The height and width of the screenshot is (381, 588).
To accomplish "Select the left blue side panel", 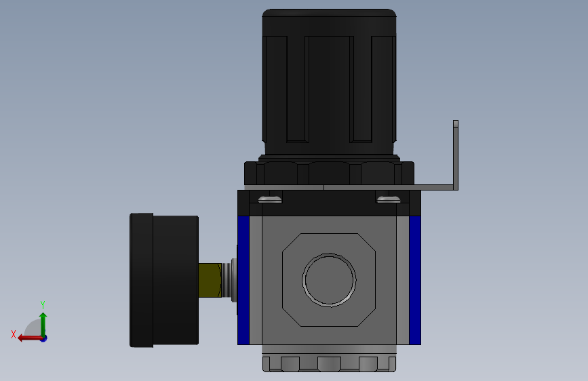I will (x=243, y=280).
